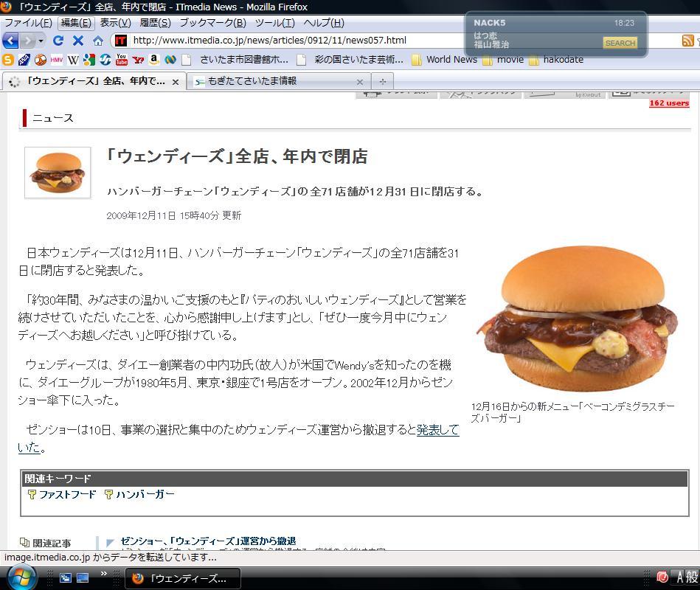Click the greyed Forward arrow button
700x590 pixels.
tap(28, 41)
